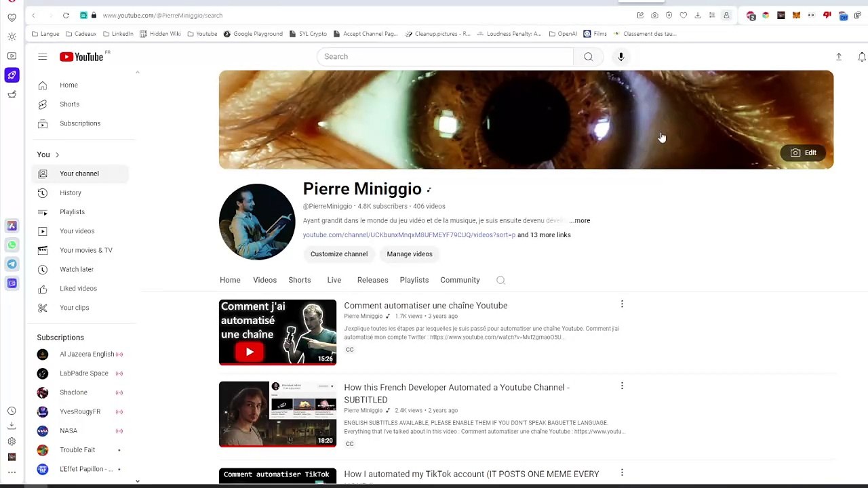Open YouTube notifications bell
Screen dimensions: 868x488
click(861, 57)
